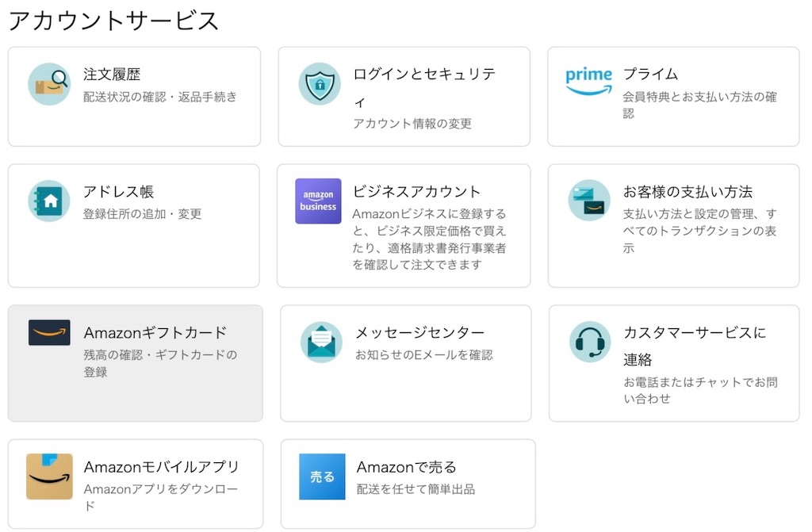This screenshot has width=812, height=532.
Task: Open ログインとセキュリティ settings
Action: coord(423,75)
